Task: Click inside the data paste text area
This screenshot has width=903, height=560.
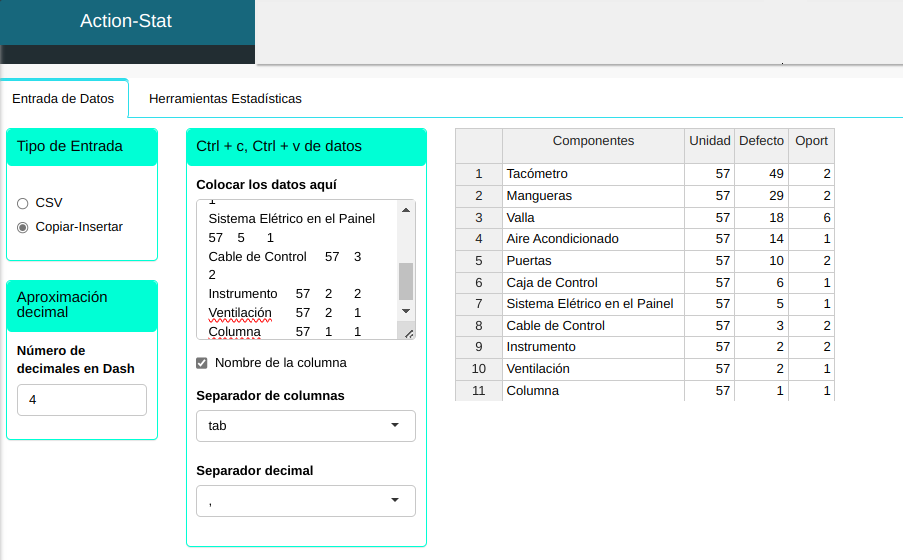Action: (295, 265)
